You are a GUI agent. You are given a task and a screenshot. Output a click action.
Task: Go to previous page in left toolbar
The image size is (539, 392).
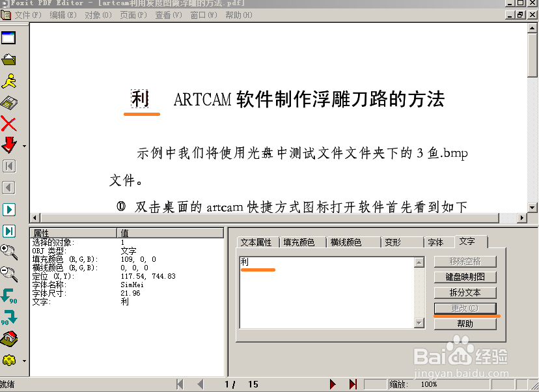tap(9, 188)
